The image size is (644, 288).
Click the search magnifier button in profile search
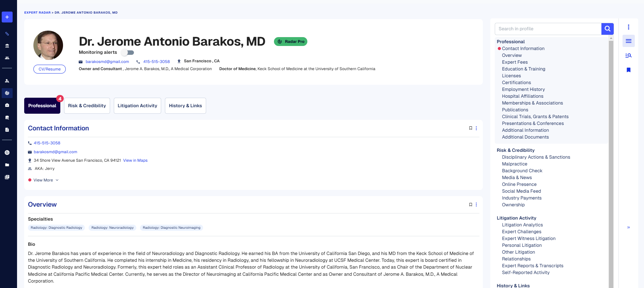tap(607, 29)
